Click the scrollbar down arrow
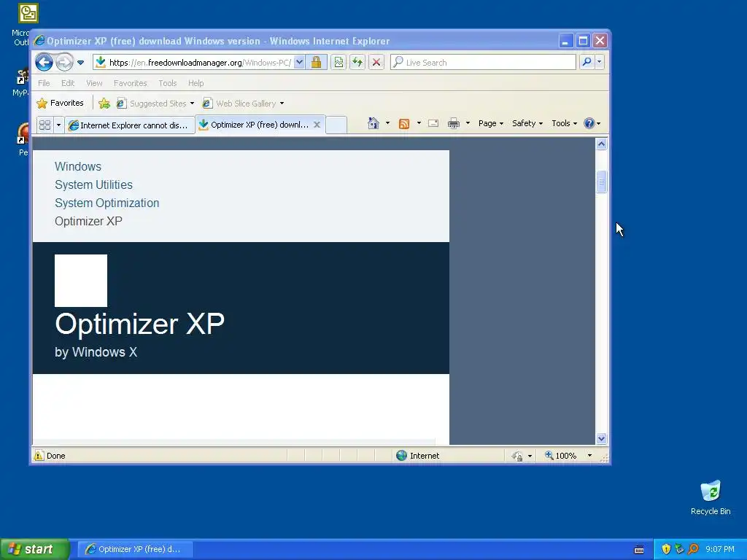This screenshot has height=560, width=747. pos(601,438)
